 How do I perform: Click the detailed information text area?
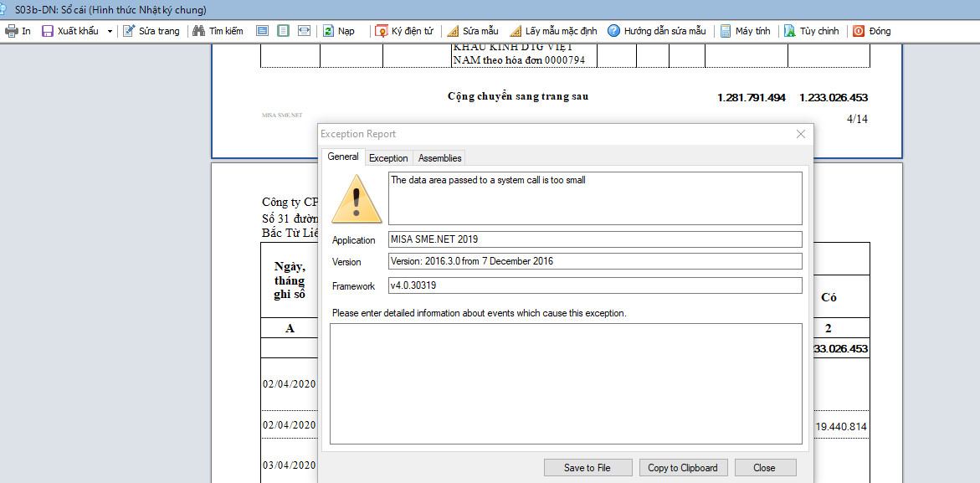tap(566, 383)
